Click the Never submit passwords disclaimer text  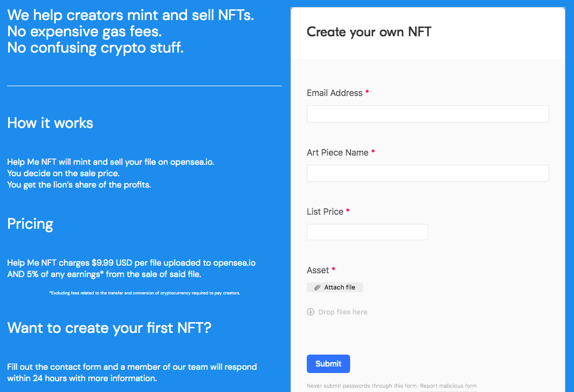pos(362,385)
